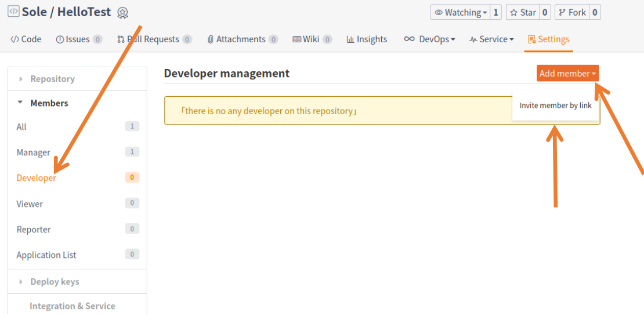Open the Attachments tab
Viewport: 644px width, 314px height.
pyautogui.click(x=243, y=39)
